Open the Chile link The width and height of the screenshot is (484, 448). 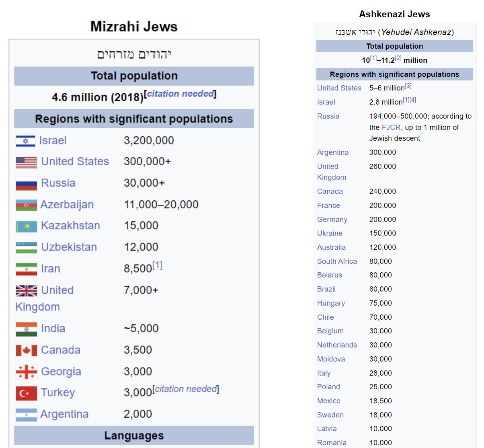325,317
